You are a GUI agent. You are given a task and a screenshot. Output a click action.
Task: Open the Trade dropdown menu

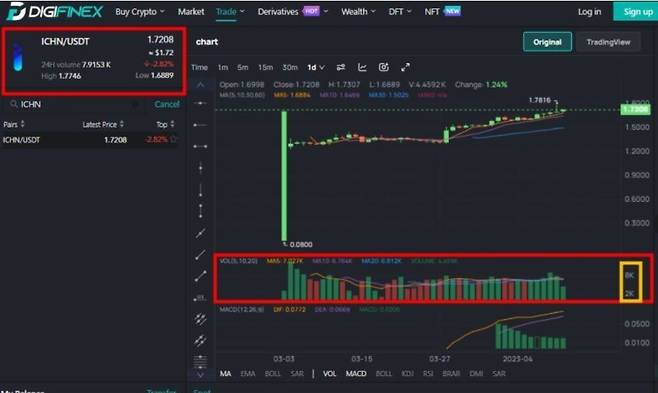[x=230, y=12]
